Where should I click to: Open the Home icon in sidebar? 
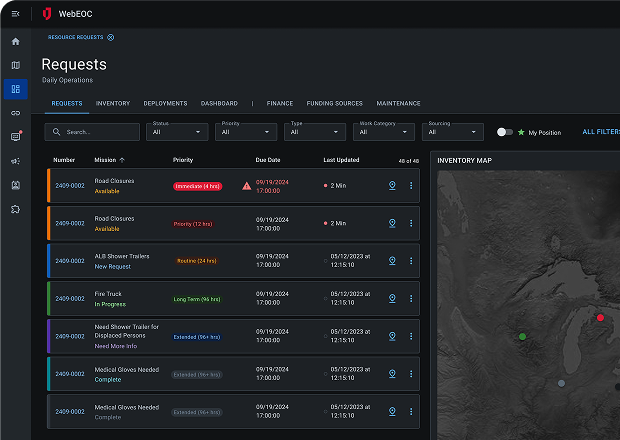[x=15, y=41]
